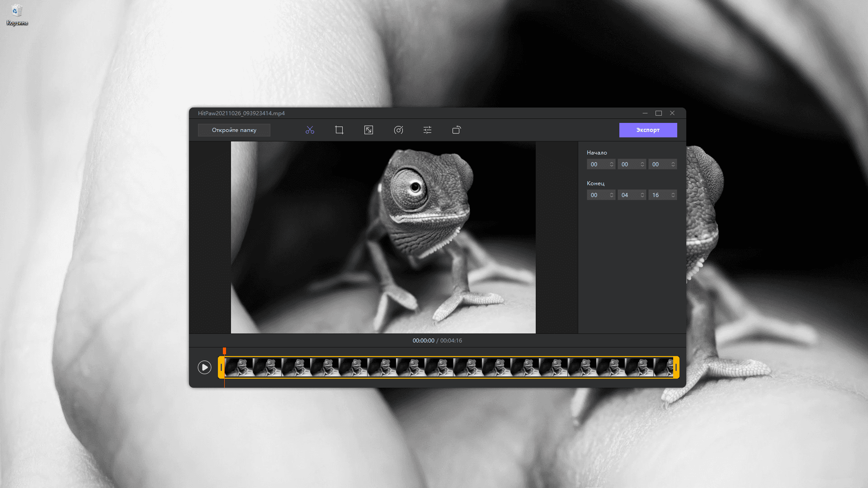Click the Начало minutes stepper arrows
The height and width of the screenshot is (488, 868).
(x=642, y=164)
